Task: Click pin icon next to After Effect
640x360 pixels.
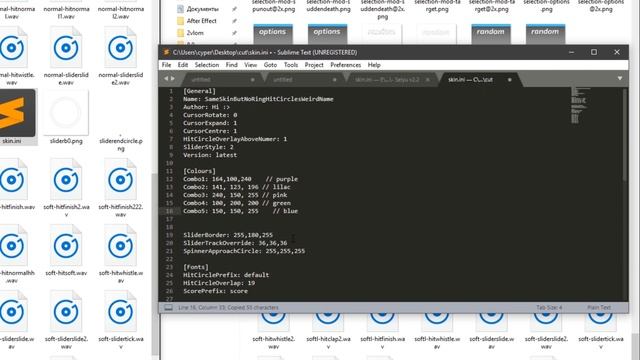Action: (235, 21)
